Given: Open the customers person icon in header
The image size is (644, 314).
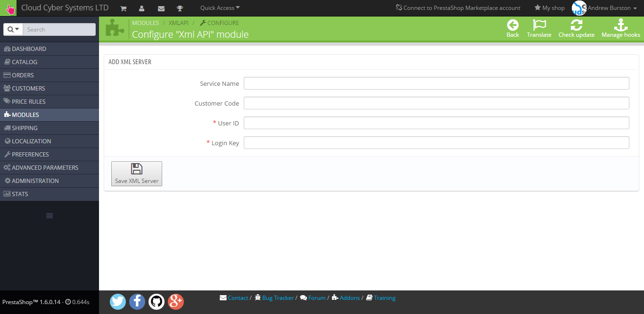Looking at the screenshot, I should (x=141, y=8).
